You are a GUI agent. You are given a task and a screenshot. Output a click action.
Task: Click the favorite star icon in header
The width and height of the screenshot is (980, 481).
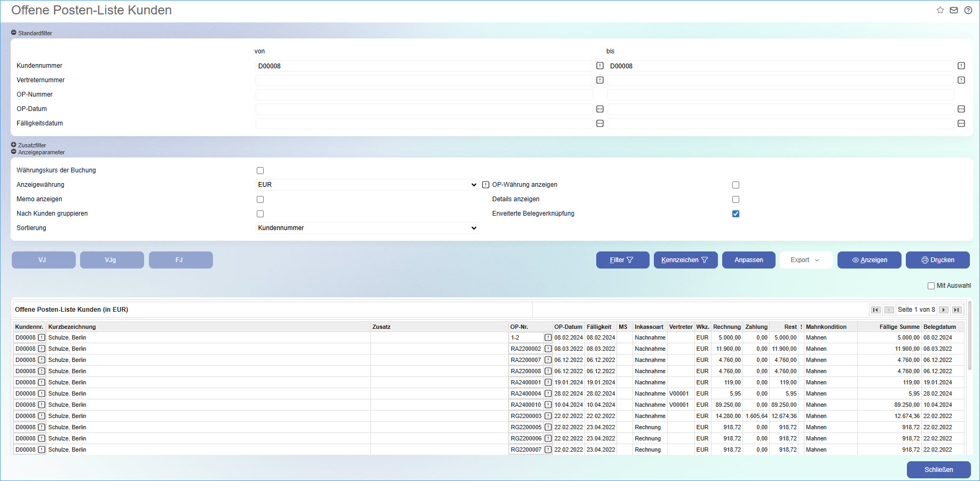click(x=940, y=10)
